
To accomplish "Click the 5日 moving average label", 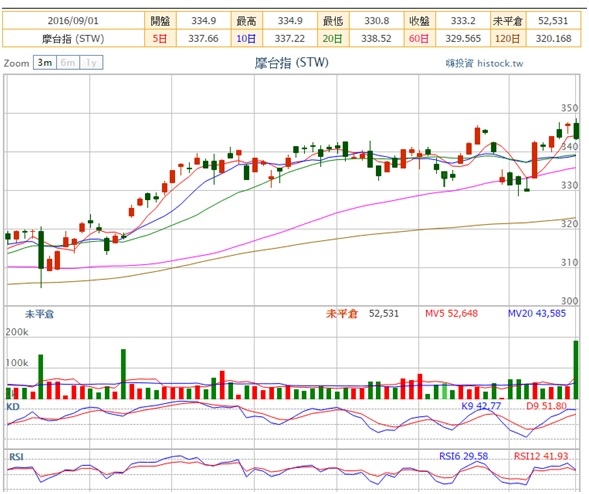I will click(x=160, y=38).
